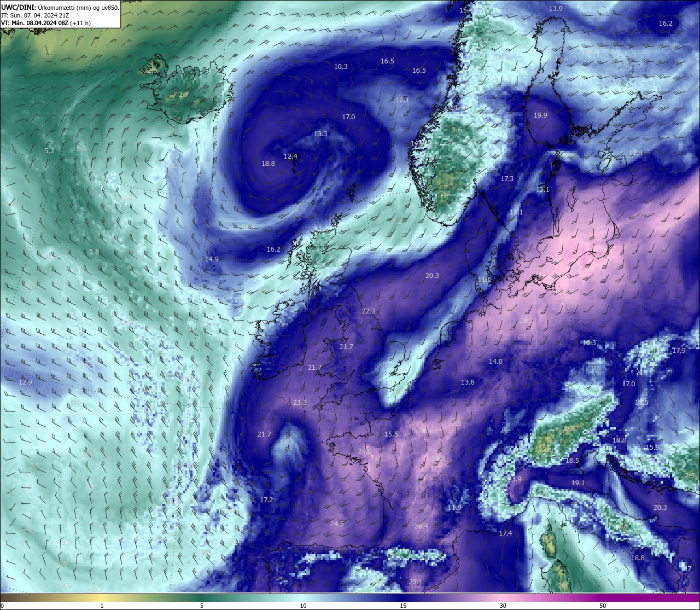Image resolution: width=700 pixels, height=610 pixels.
Task: Select the 11.4 value label
Action: 635,152
